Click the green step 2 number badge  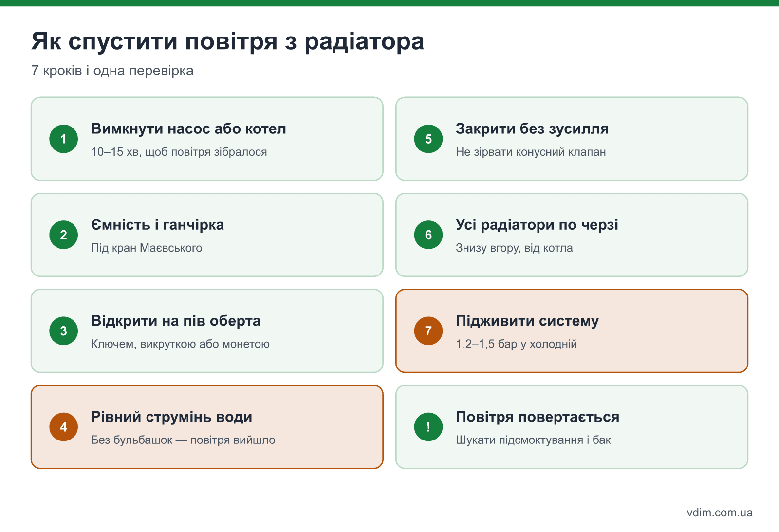(64, 235)
